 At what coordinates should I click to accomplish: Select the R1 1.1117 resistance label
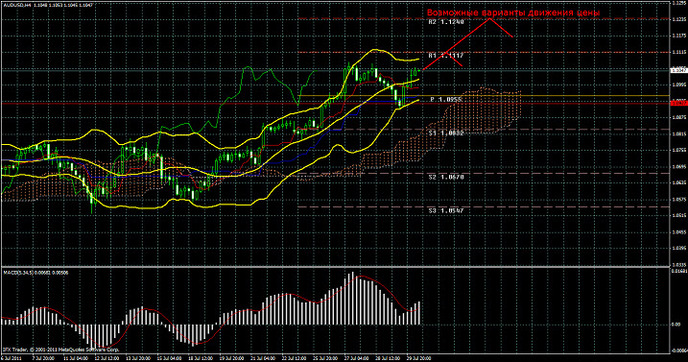coord(446,56)
